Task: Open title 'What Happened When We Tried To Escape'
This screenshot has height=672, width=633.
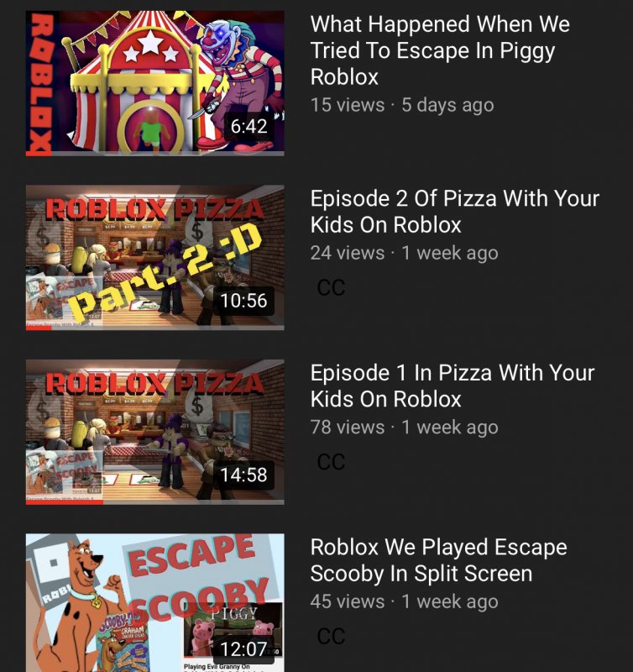Action: 440,50
